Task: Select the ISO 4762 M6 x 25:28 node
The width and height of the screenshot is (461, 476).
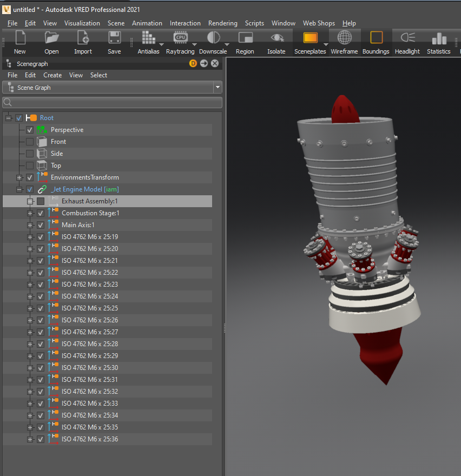Action: [90, 344]
